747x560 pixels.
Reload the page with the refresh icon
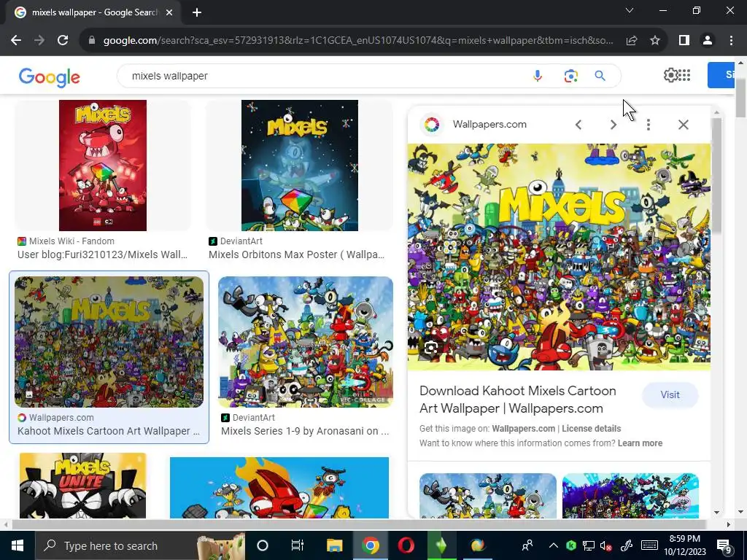[63, 41]
